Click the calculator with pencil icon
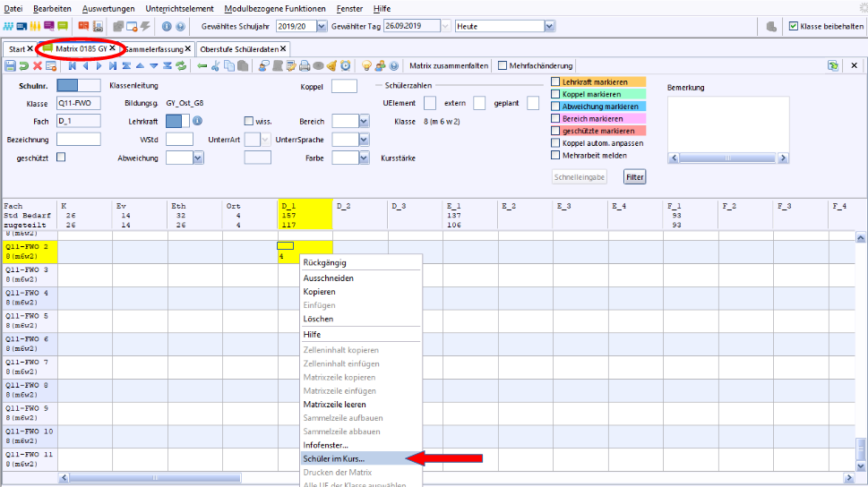The width and height of the screenshot is (868, 487). [x=291, y=66]
